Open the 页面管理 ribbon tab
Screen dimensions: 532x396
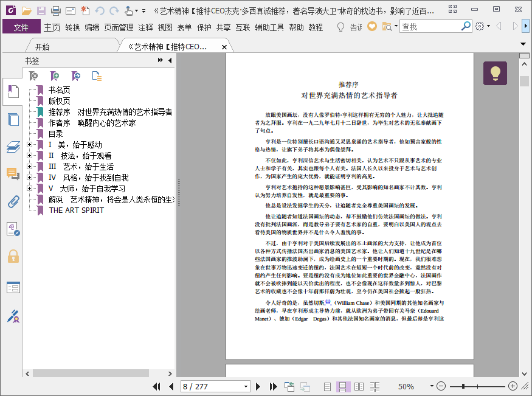pos(119,27)
